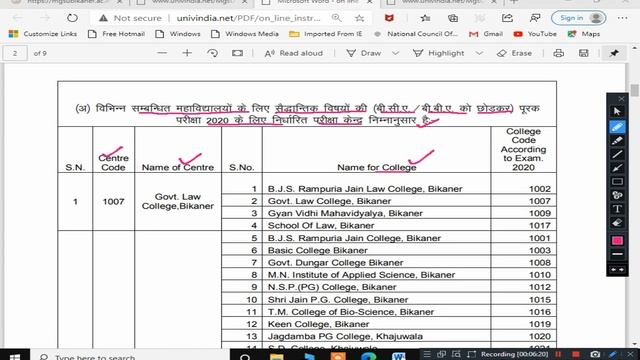Viewport: 640px width, 360px height.
Task: Click the Share icon in browser toolbar
Action: pos(507,18)
